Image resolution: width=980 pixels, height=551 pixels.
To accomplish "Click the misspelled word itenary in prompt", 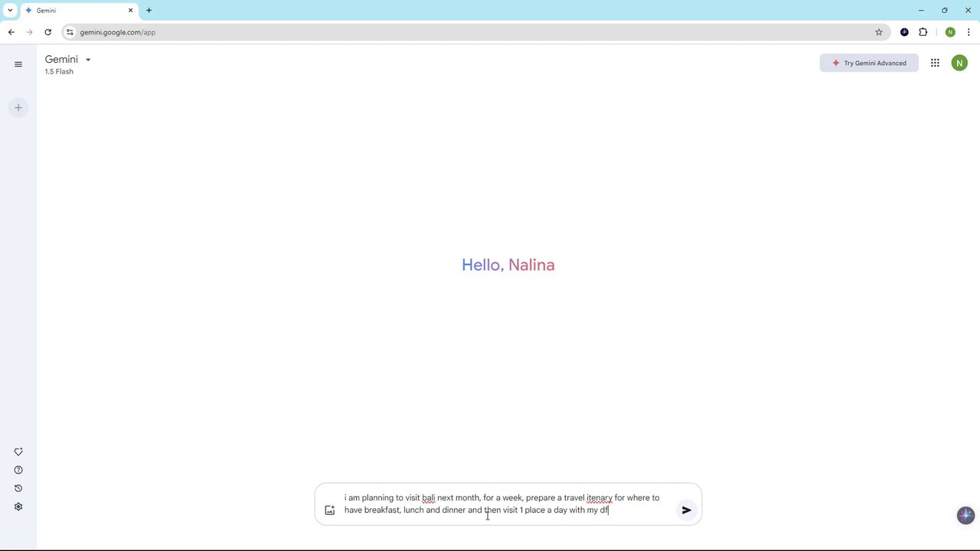I will point(599,497).
